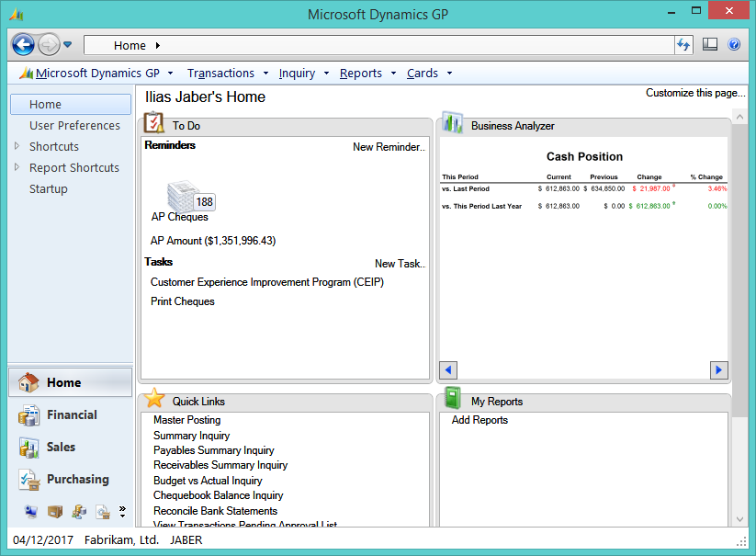Open navigation pane configure chevron
This screenshot has width=756, height=556.
122,511
